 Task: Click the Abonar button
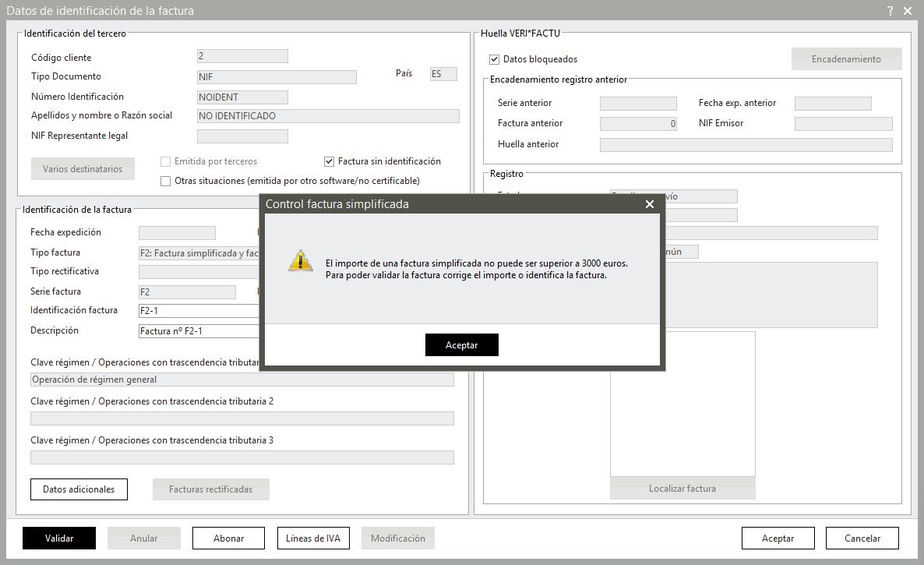pyautogui.click(x=228, y=539)
